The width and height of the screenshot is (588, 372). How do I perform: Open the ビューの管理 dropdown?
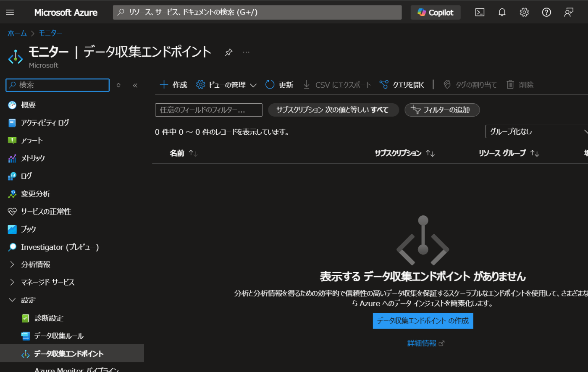click(226, 85)
